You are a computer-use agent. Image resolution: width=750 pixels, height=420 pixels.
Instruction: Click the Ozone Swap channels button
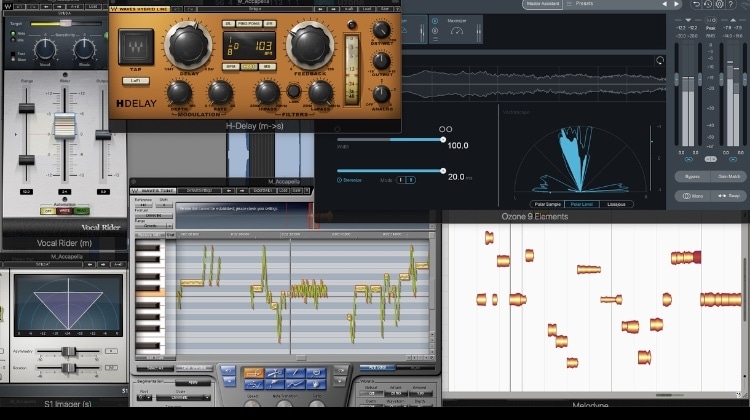tap(729, 196)
